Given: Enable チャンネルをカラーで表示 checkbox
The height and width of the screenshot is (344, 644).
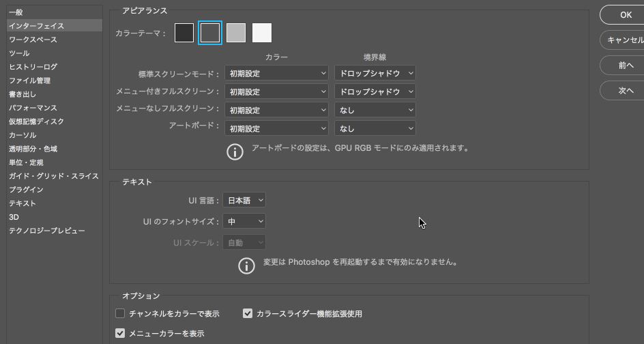Looking at the screenshot, I should point(120,313).
